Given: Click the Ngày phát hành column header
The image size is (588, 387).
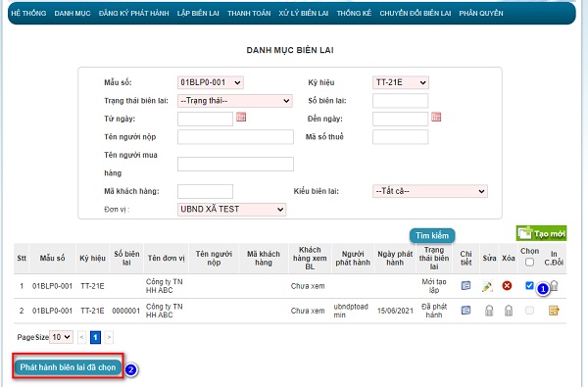Looking at the screenshot, I should click(x=395, y=258).
